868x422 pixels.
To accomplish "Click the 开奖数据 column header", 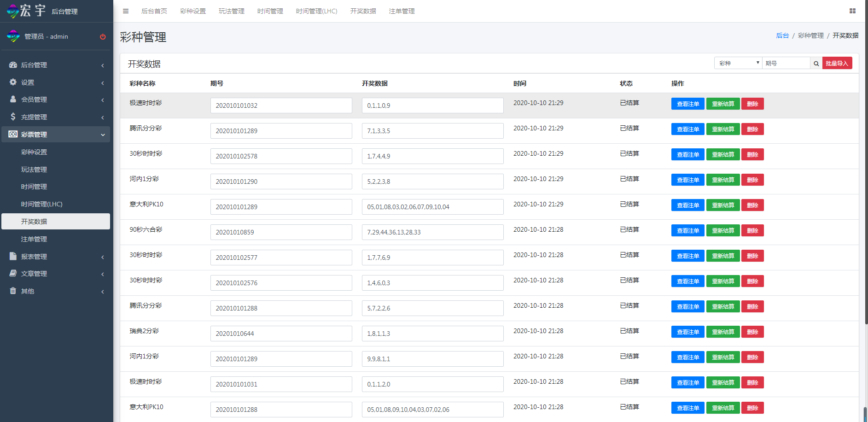I will pos(375,83).
